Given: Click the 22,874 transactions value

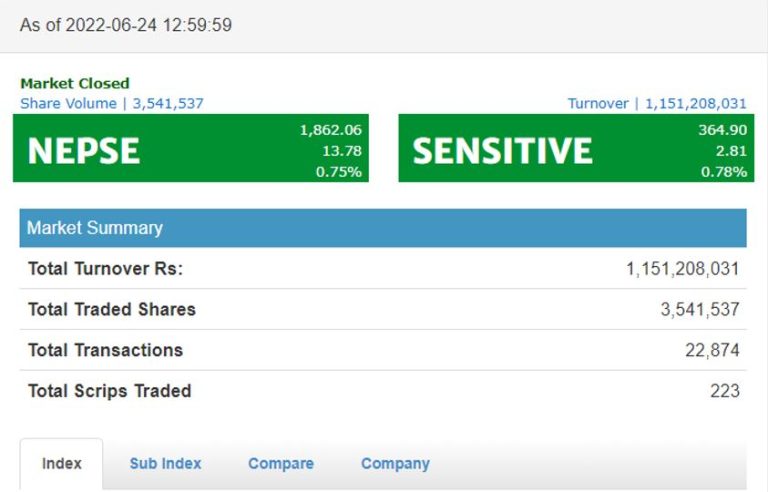Looking at the screenshot, I should (712, 350).
